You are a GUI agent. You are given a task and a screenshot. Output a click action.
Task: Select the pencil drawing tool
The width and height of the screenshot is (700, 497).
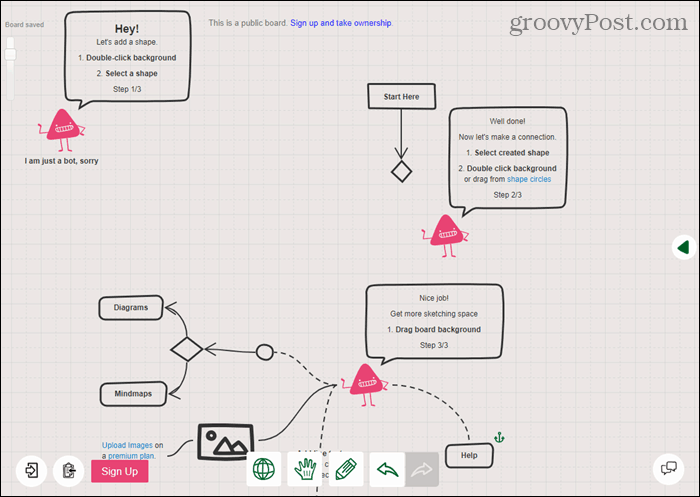click(346, 469)
